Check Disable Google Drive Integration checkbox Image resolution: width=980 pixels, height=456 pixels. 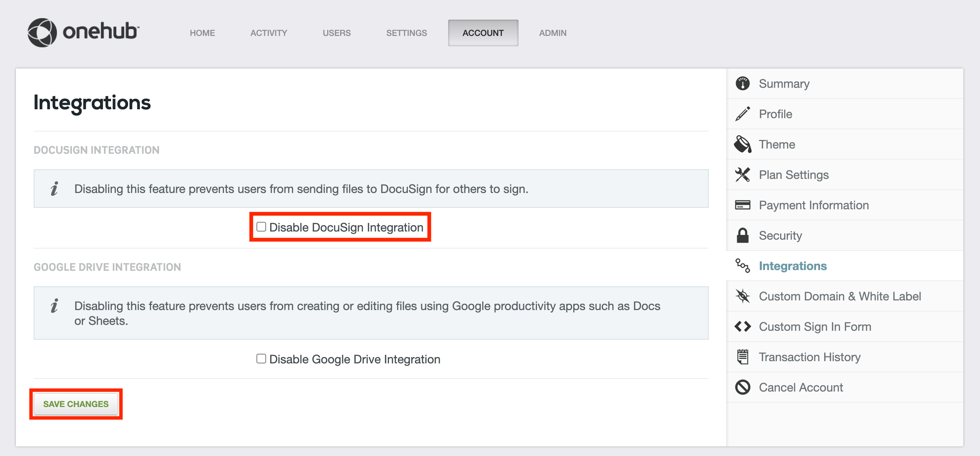pyautogui.click(x=261, y=359)
